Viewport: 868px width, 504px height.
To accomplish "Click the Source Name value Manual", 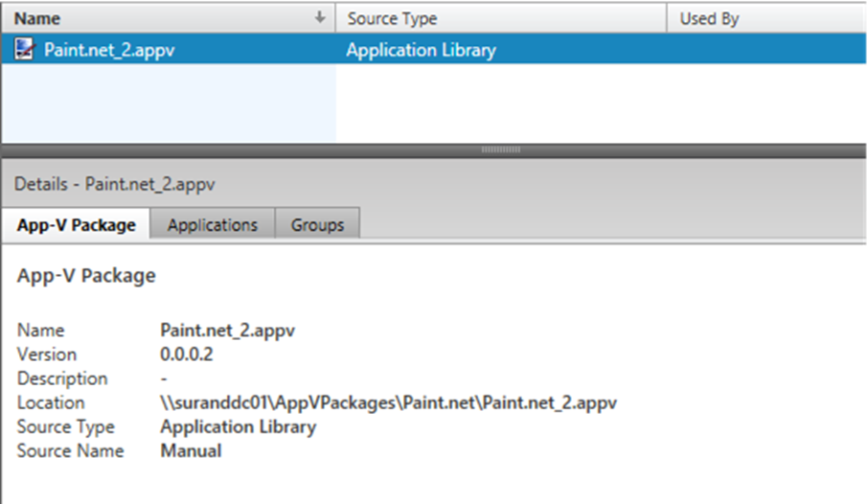I will (191, 451).
